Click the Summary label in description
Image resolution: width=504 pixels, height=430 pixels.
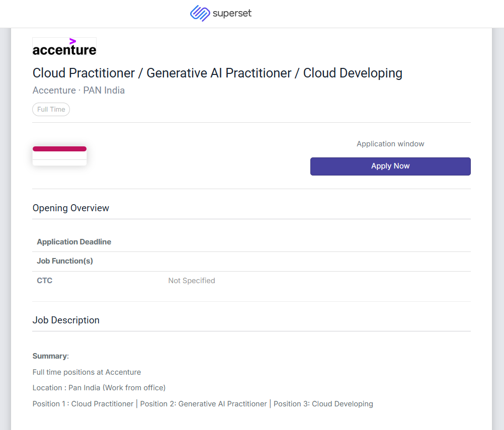coord(50,356)
